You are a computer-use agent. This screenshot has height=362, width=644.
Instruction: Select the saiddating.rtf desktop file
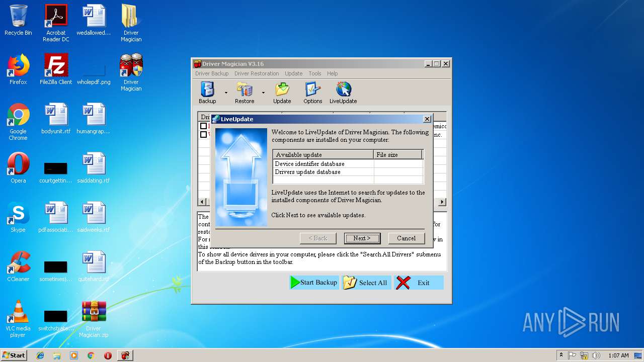coord(94,168)
